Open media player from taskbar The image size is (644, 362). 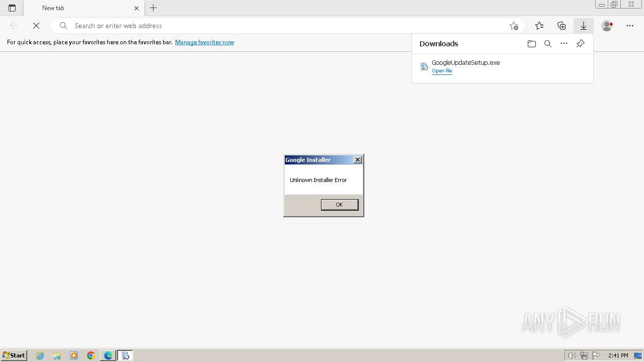74,355
